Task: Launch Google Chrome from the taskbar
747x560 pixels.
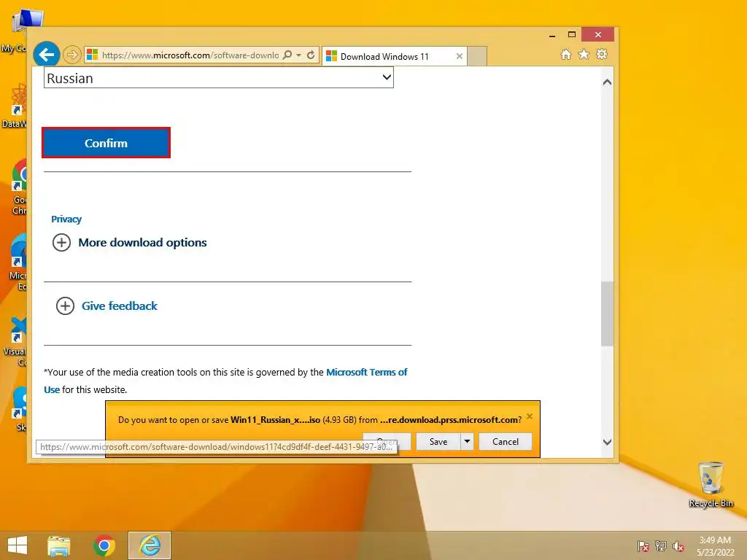Action: click(x=104, y=545)
